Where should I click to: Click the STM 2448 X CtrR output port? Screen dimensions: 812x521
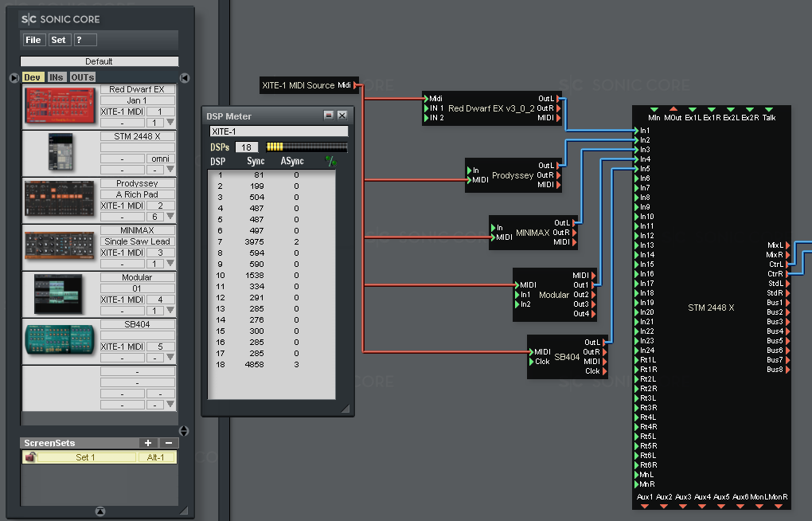pyautogui.click(x=787, y=274)
